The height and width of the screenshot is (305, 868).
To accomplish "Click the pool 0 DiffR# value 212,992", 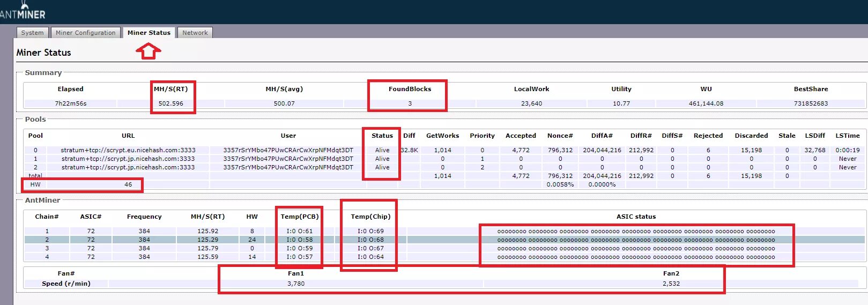I will click(x=641, y=150).
